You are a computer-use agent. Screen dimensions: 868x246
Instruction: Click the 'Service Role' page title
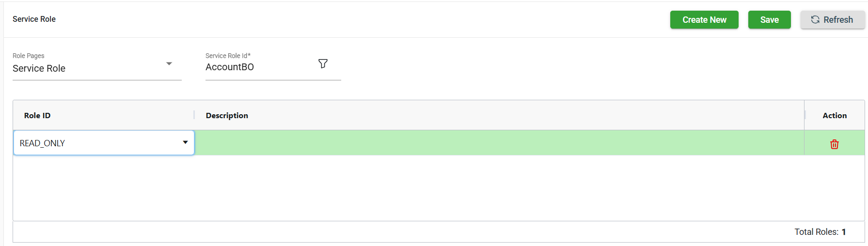34,19
